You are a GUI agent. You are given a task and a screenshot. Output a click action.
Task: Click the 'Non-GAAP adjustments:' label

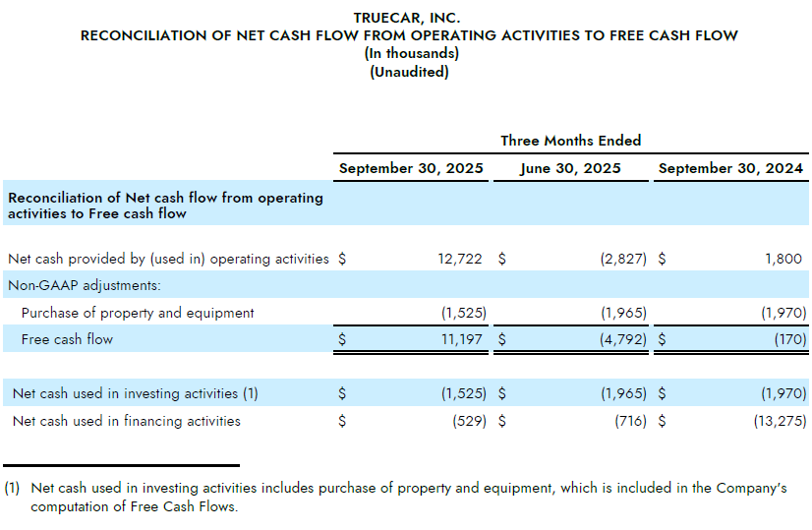pos(85,285)
